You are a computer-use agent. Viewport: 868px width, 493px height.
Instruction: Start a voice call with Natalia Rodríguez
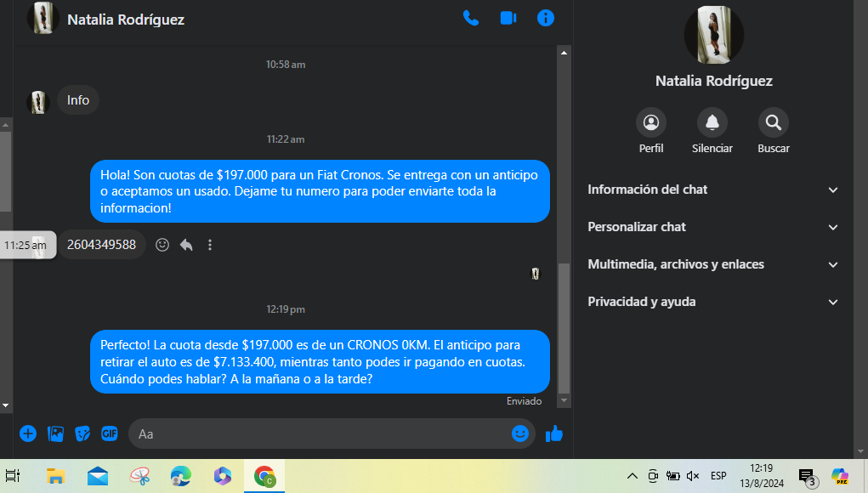point(470,18)
